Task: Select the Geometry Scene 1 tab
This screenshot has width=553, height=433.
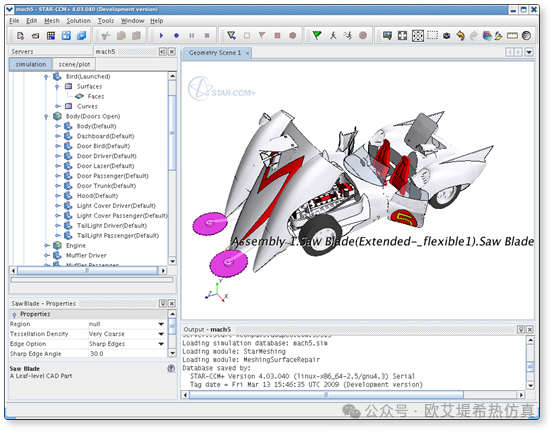Action: click(x=215, y=53)
